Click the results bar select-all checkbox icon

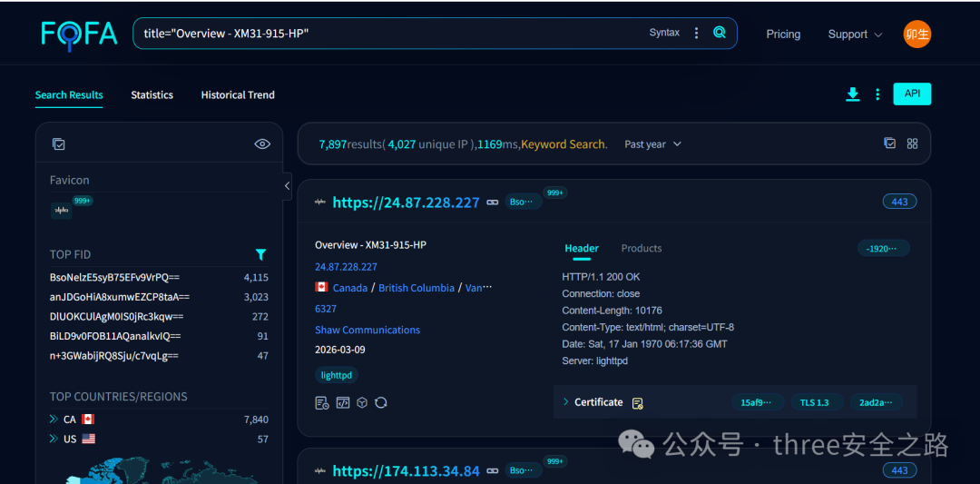coord(890,143)
